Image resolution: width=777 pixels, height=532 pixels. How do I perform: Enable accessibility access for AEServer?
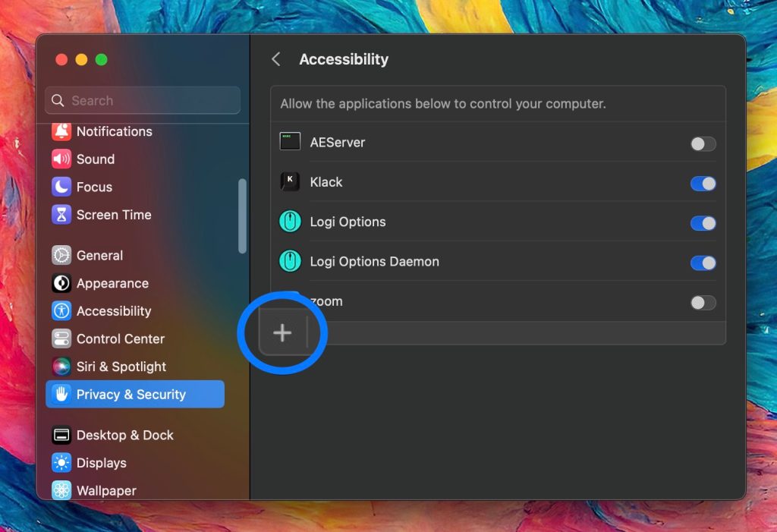pos(702,143)
